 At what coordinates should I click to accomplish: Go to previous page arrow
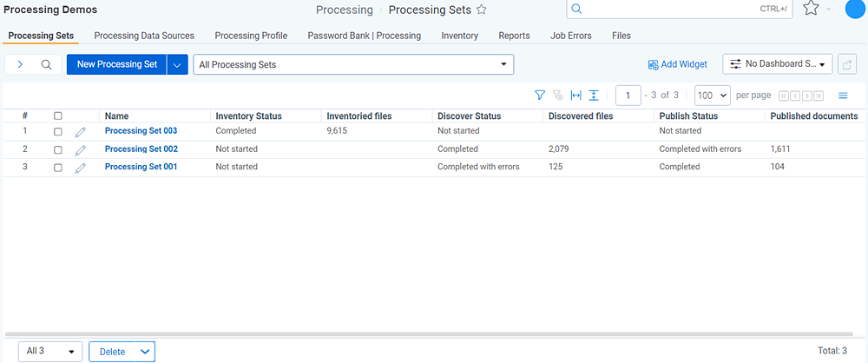pyautogui.click(x=795, y=96)
